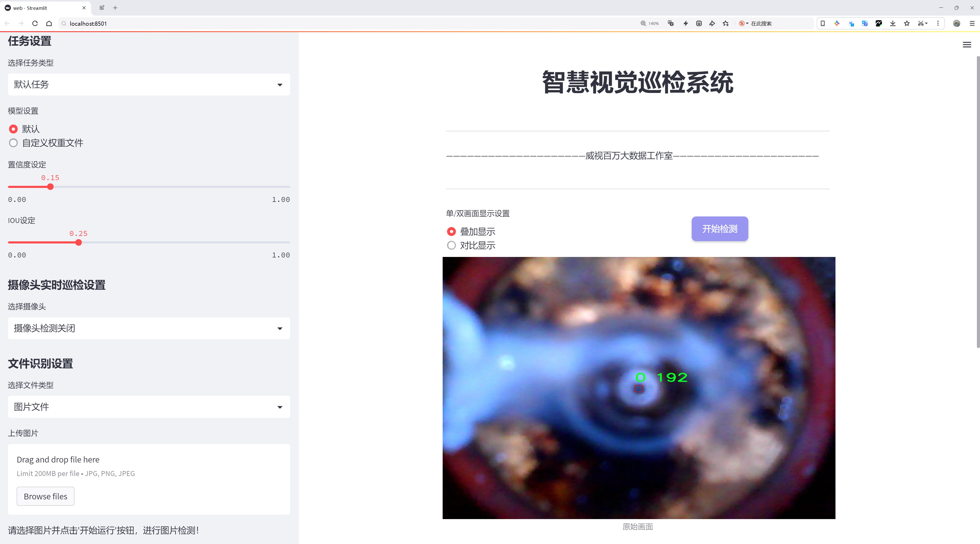Image resolution: width=980 pixels, height=544 pixels.
Task: Open the colorful AI assistant extension
Action: pyautogui.click(x=837, y=23)
